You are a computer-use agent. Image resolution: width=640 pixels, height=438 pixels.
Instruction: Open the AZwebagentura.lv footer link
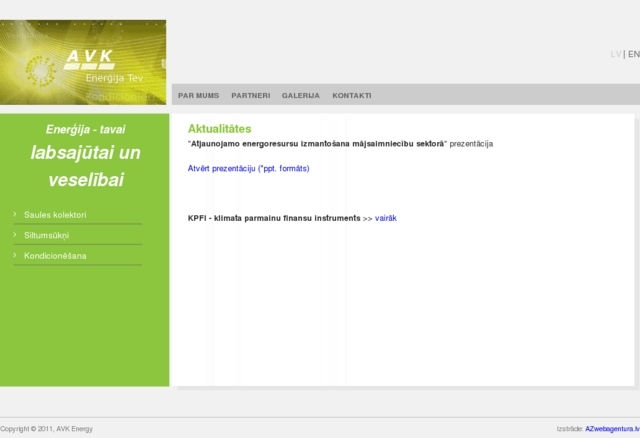[612, 429]
